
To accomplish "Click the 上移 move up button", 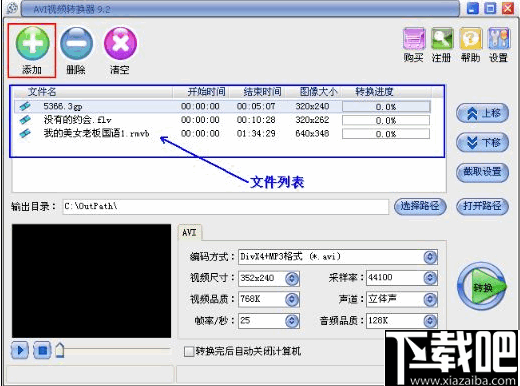I will tap(482, 113).
